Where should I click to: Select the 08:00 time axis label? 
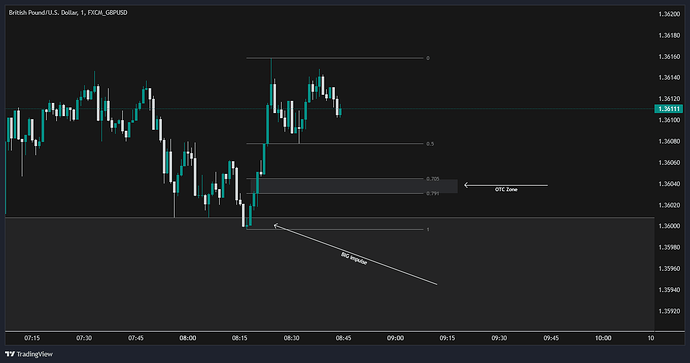[x=188, y=338]
